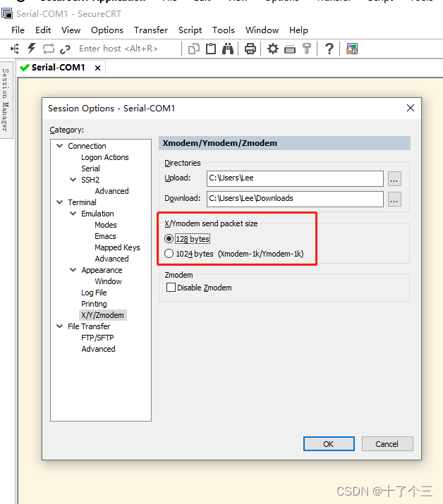443x504 pixels.
Task: Select FTP/SFTP category
Action: click(x=97, y=338)
